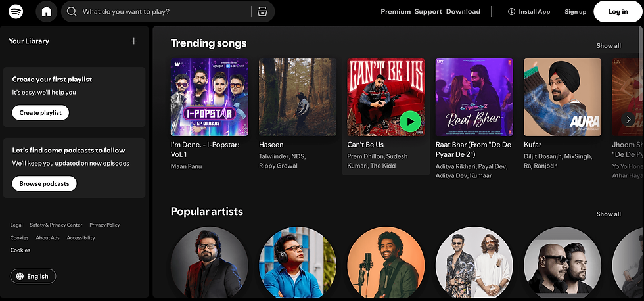Click the 'Kufar' song title
This screenshot has height=301, width=644.
pyautogui.click(x=533, y=145)
